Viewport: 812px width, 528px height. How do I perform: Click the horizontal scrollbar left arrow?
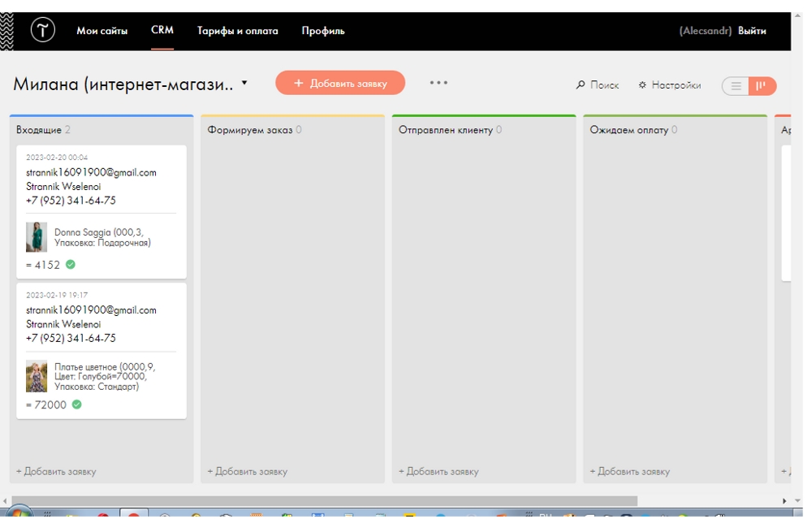(5, 501)
